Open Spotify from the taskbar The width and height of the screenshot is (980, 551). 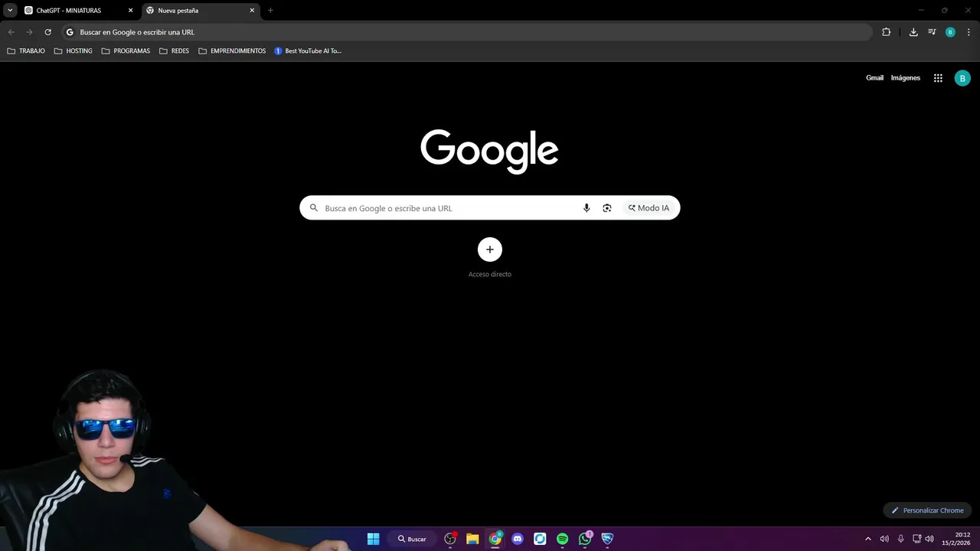pyautogui.click(x=563, y=539)
